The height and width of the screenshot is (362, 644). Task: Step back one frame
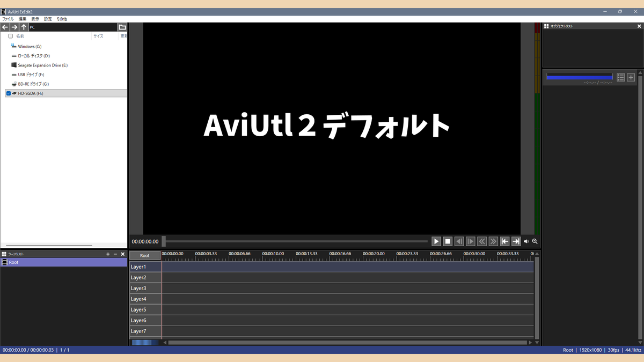[459, 241]
